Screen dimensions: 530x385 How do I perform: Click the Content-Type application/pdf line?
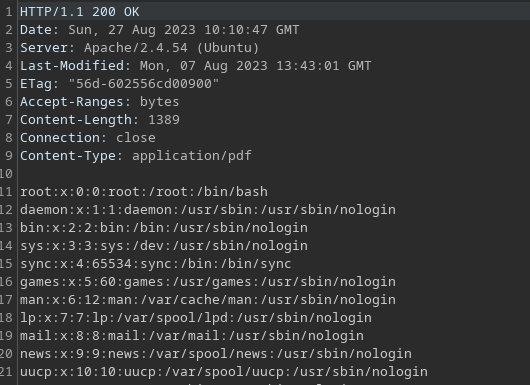click(x=136, y=155)
